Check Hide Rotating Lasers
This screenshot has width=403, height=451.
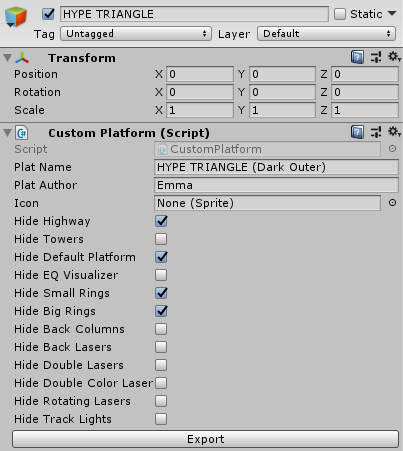[161, 401]
